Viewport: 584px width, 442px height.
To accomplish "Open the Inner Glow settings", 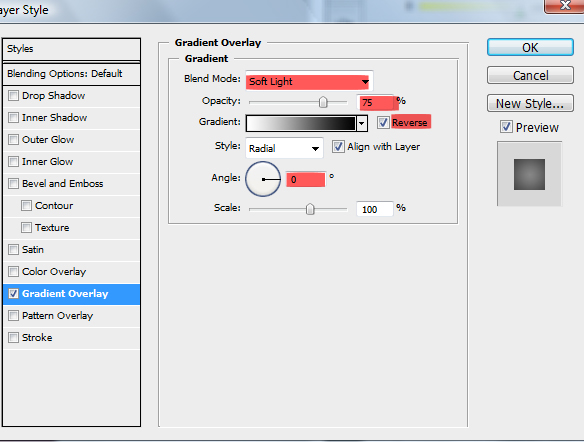I will tap(47, 162).
